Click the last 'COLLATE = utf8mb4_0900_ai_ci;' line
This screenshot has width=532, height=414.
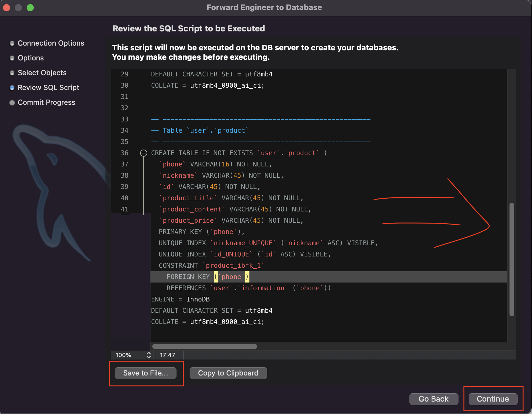(x=207, y=322)
